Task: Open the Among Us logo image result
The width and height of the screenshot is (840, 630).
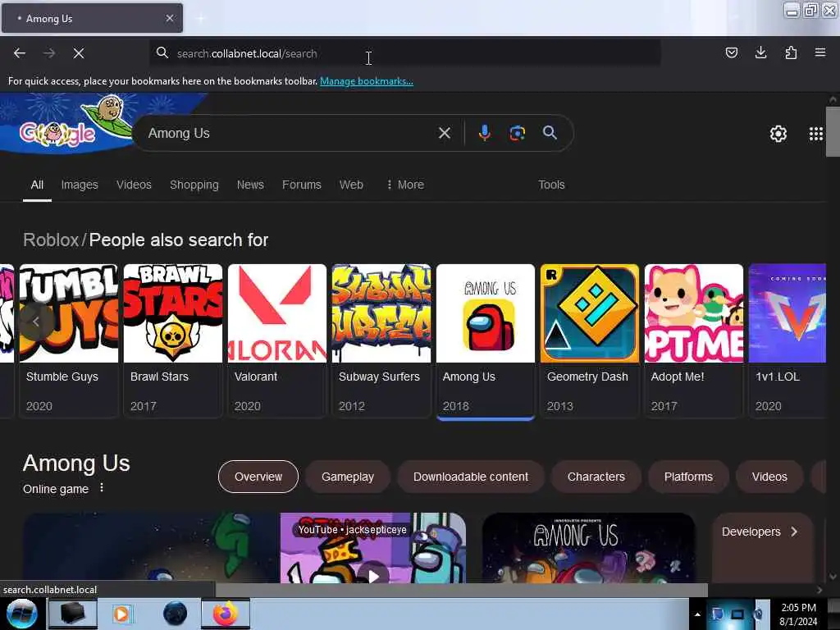Action: pyautogui.click(x=588, y=548)
